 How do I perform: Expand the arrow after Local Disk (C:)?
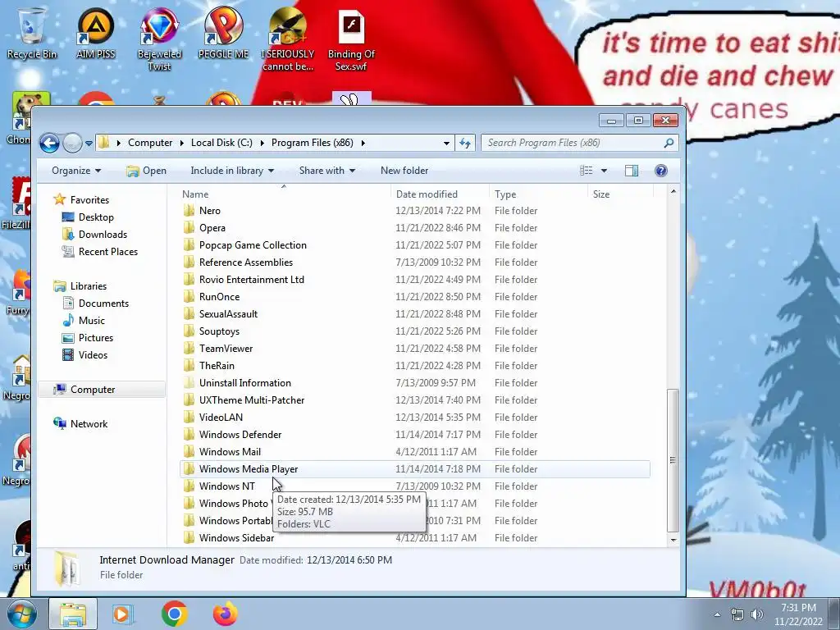click(x=262, y=143)
